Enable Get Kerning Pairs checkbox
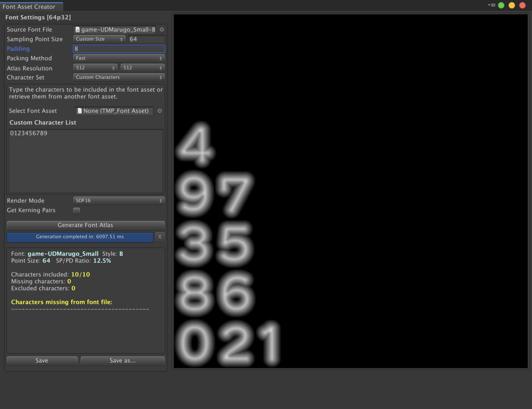Screen dimensions: 532x409 pos(77,210)
